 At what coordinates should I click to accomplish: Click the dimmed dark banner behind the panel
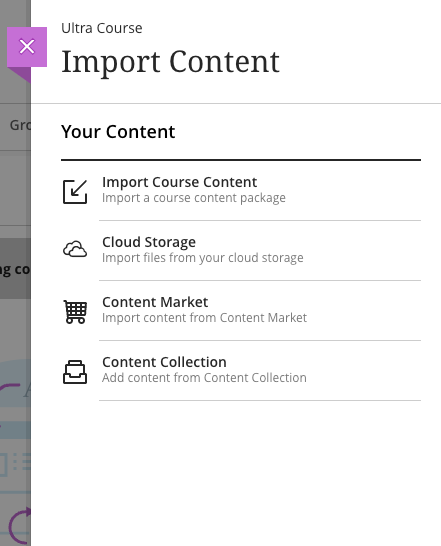pos(15,268)
